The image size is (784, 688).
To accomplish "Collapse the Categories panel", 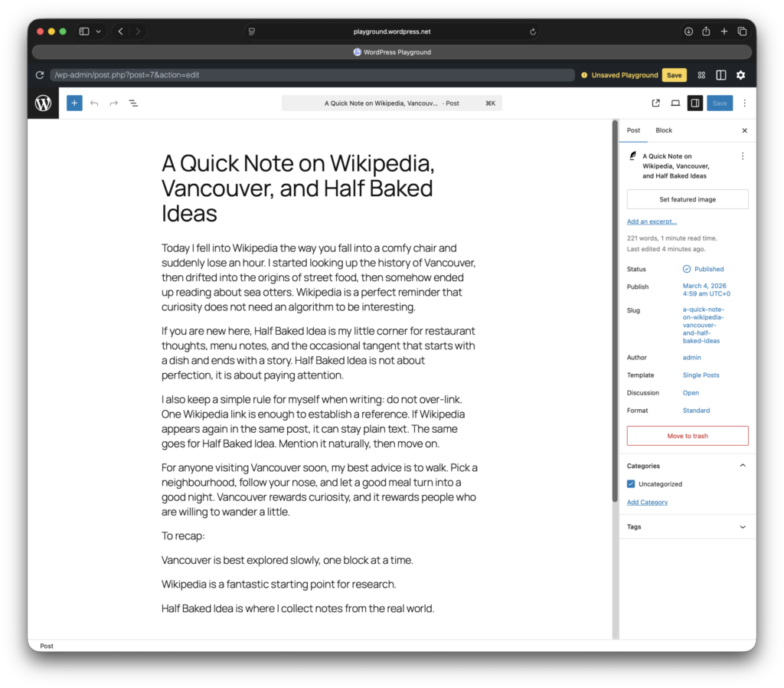I will [742, 466].
